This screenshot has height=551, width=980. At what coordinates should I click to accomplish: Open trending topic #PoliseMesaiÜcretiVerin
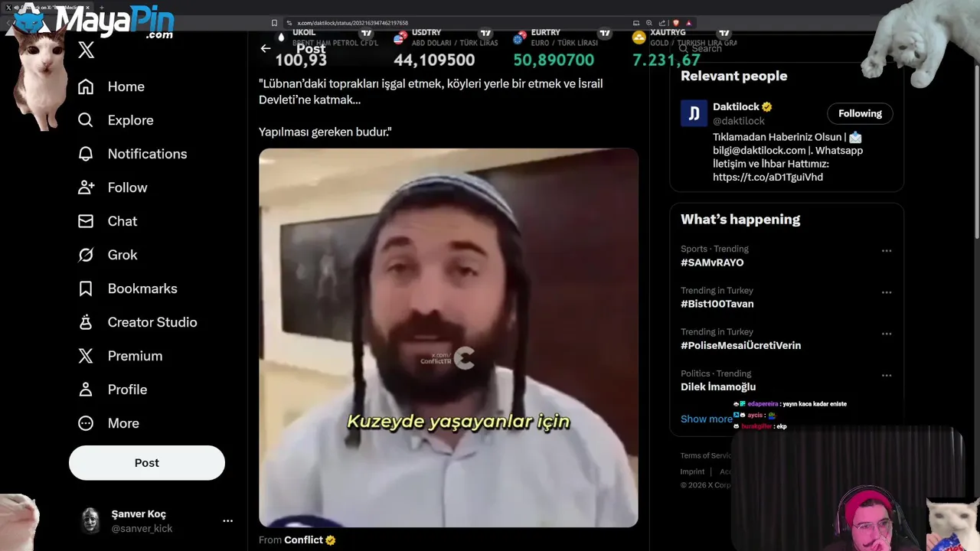740,345
